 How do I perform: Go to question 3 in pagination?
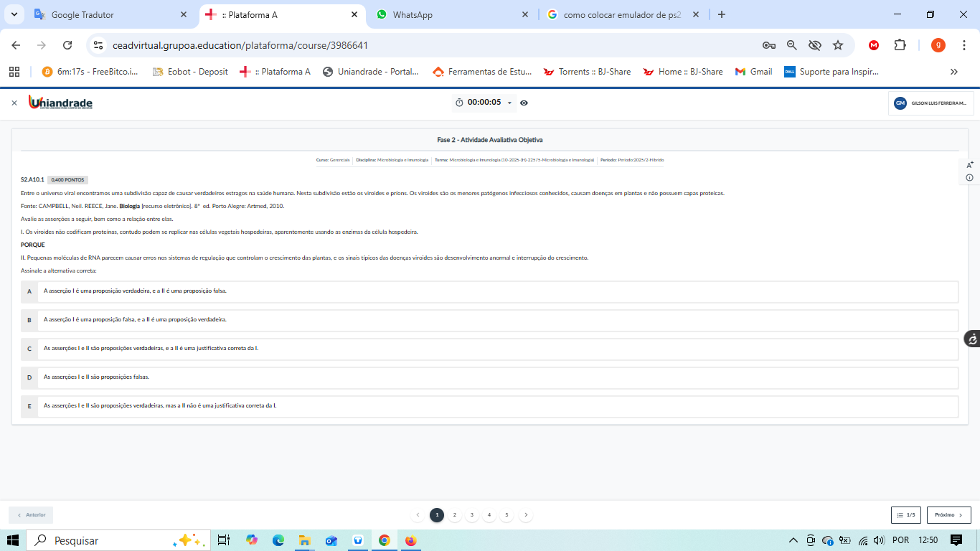(x=471, y=515)
